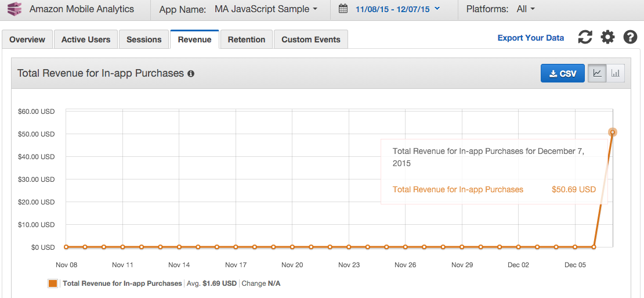Open the 11/08/15 - 12/07/15 date range dropdown
Viewport: 644px width, 298px height.
pos(397,9)
